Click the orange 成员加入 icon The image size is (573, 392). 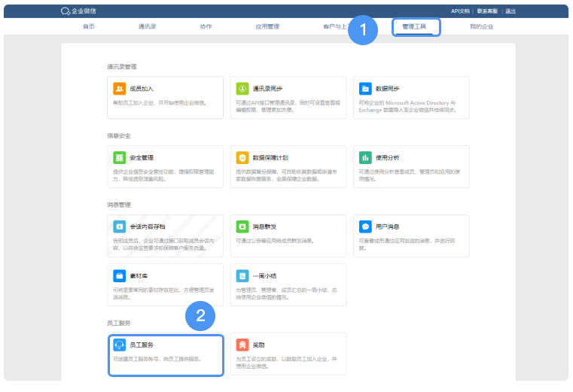click(119, 88)
